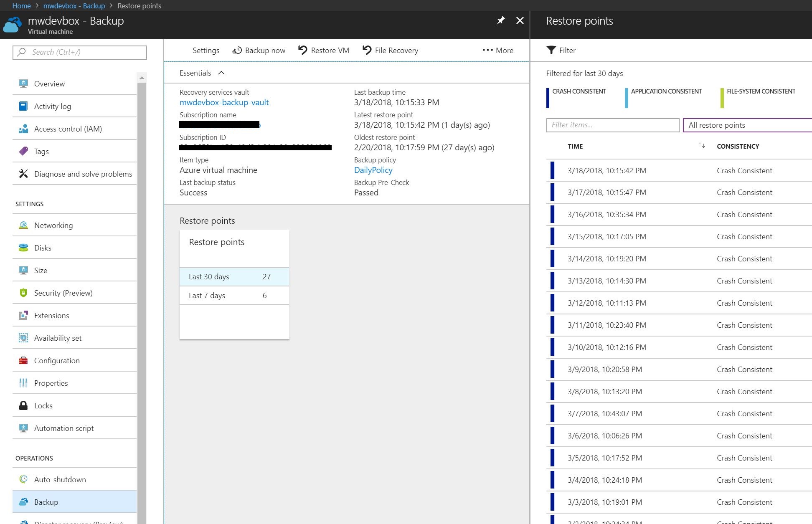Collapse the Essentials section chevron
This screenshot has width=812, height=524.
point(221,73)
